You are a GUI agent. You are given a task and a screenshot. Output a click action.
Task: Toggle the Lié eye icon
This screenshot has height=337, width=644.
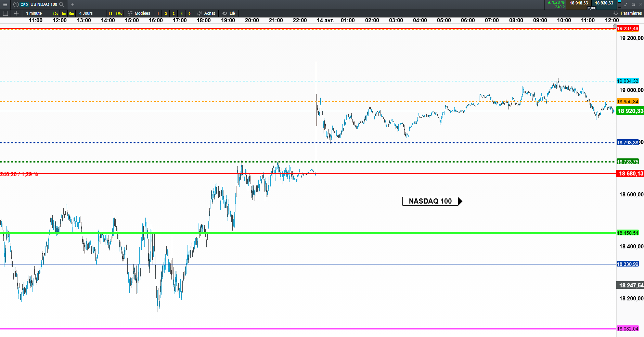(225, 13)
